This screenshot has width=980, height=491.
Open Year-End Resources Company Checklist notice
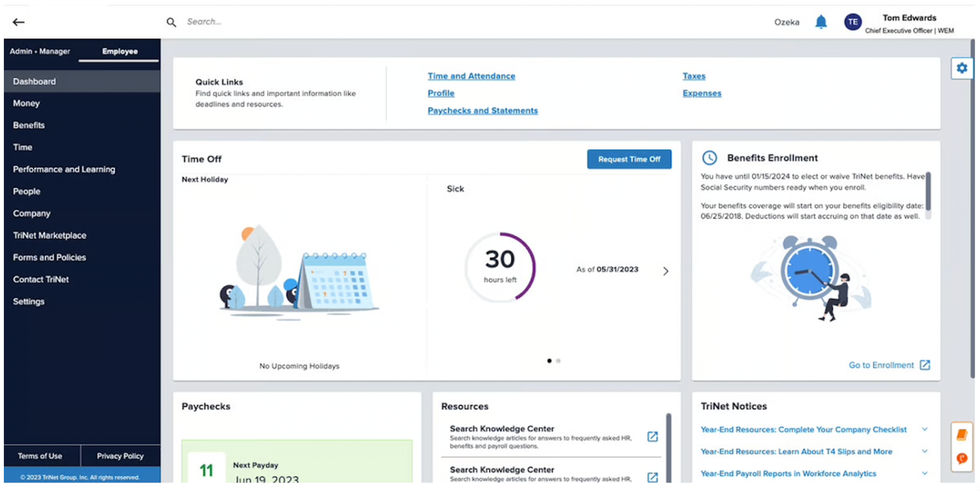(804, 430)
